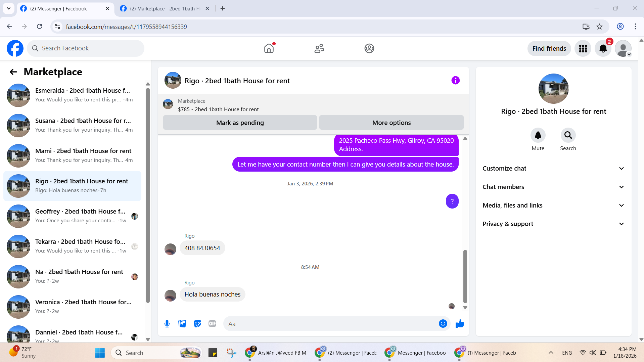This screenshot has width=644, height=362.
Task: Expand Chat members section
Action: click(x=553, y=187)
